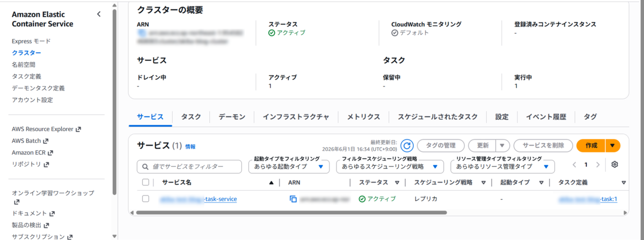The height and width of the screenshot is (240, 644).
Task: Switch to the サービス tab
Action: pos(150,117)
